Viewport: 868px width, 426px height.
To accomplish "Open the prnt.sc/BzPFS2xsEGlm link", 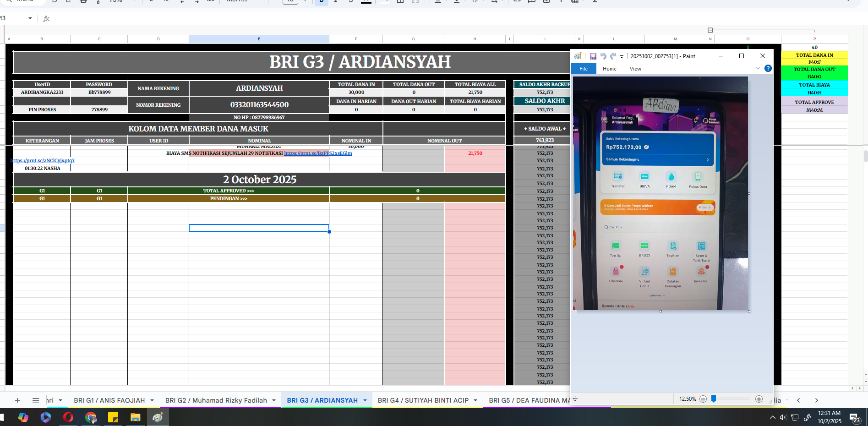I will [x=318, y=153].
